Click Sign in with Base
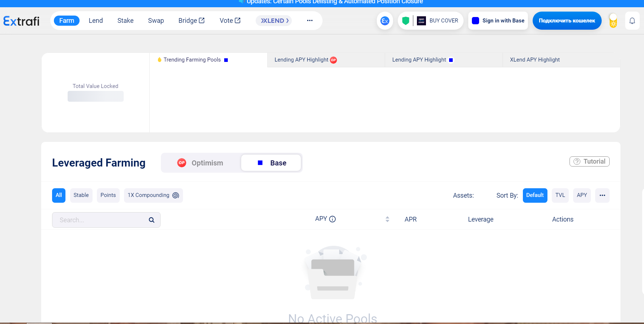This screenshot has width=644, height=324. pyautogui.click(x=498, y=21)
